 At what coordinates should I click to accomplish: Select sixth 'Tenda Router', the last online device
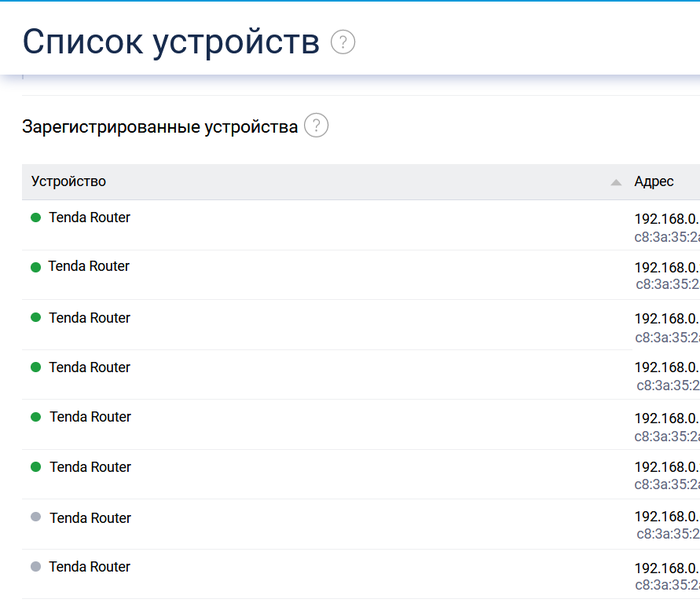pos(90,467)
